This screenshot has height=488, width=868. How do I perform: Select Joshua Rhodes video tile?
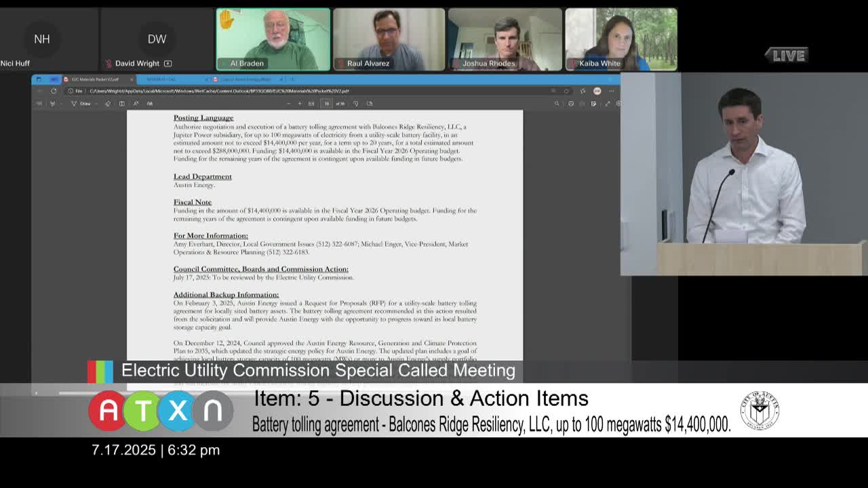pos(505,39)
